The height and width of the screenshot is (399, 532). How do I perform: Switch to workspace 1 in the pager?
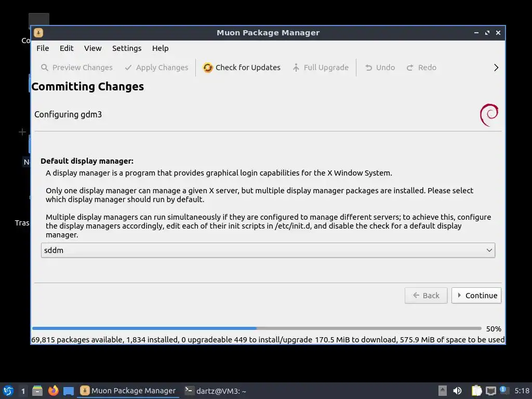(x=23, y=391)
